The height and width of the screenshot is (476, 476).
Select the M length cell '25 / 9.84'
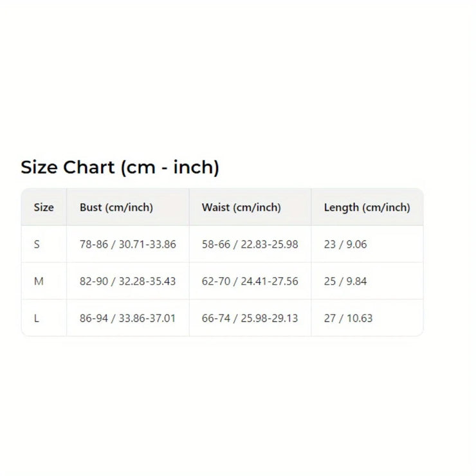point(345,281)
